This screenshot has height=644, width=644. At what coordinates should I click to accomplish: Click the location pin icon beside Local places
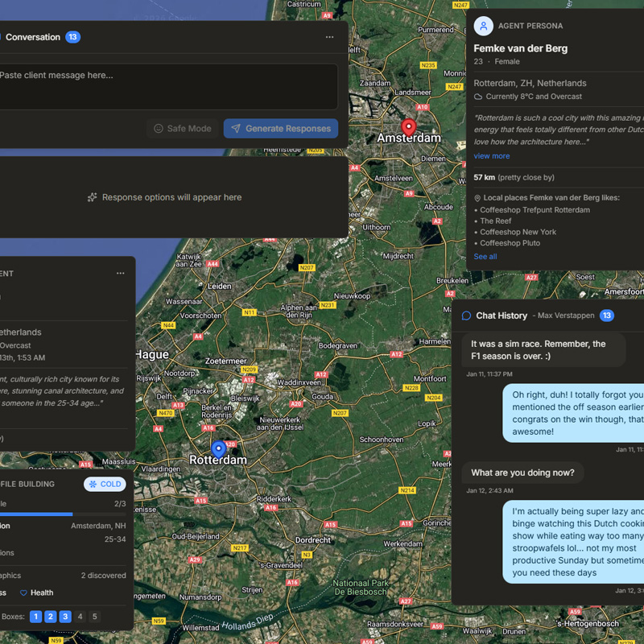(477, 197)
